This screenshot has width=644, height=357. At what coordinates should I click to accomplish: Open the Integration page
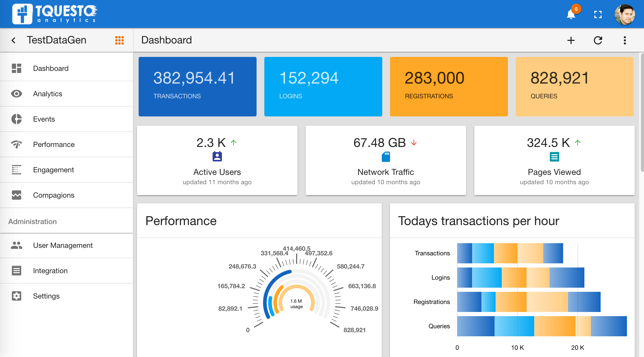[x=50, y=271]
